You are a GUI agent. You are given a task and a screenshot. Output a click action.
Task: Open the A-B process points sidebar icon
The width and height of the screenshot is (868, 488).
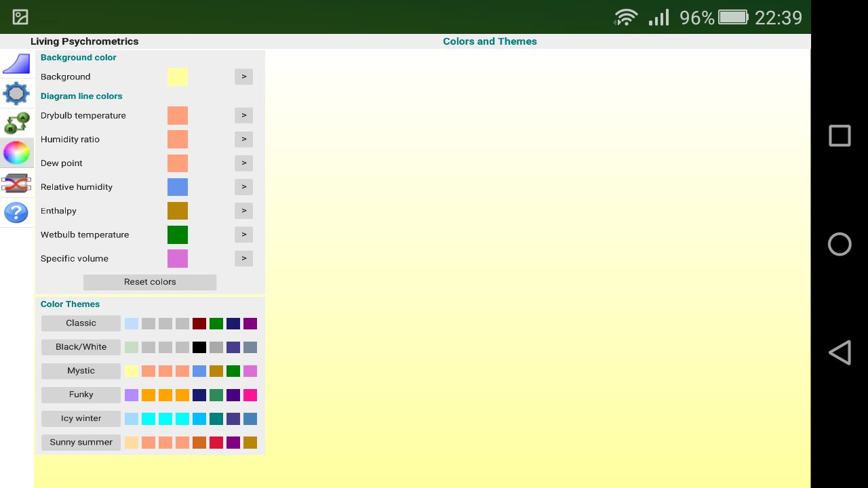coord(16,123)
